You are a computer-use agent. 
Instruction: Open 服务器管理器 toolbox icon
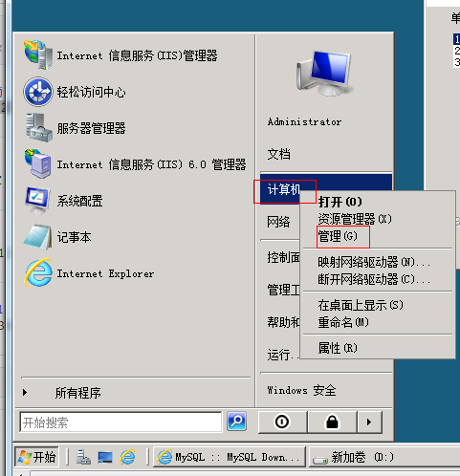(38, 128)
